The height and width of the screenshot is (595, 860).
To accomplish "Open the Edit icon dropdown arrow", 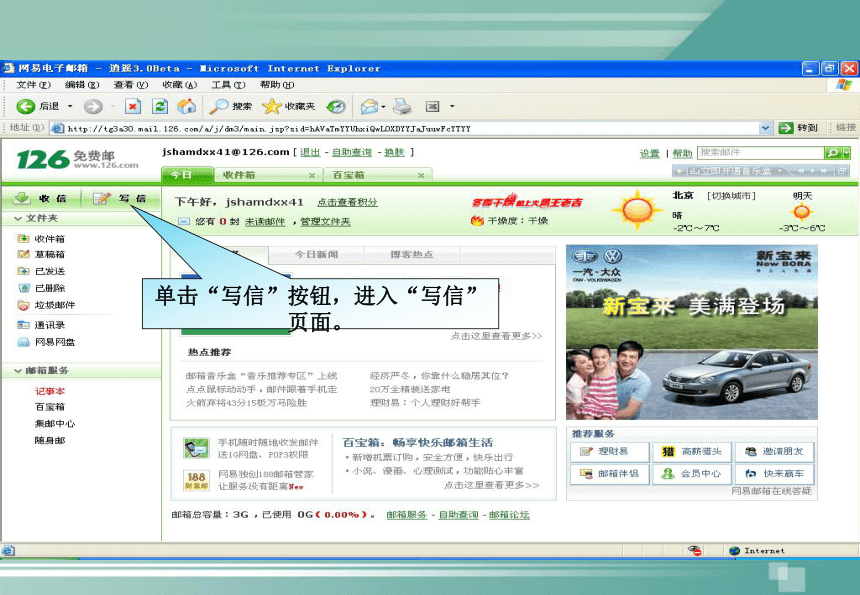I will click(x=452, y=106).
